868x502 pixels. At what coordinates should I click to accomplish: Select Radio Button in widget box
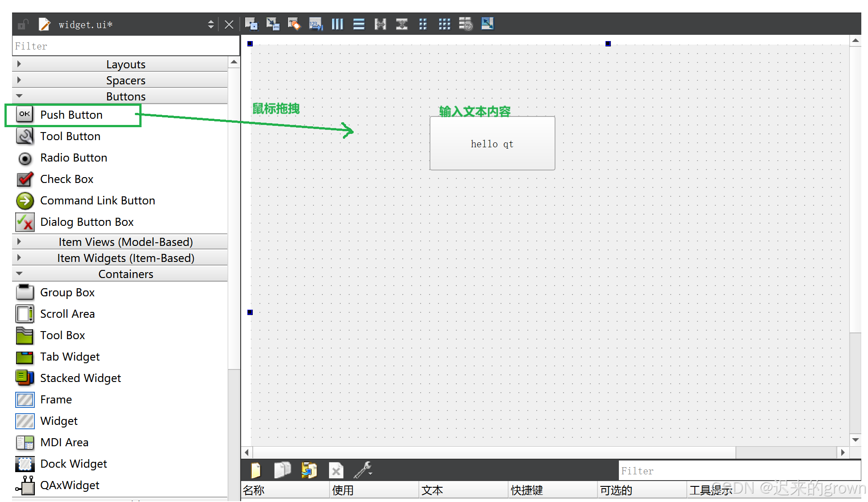click(74, 158)
